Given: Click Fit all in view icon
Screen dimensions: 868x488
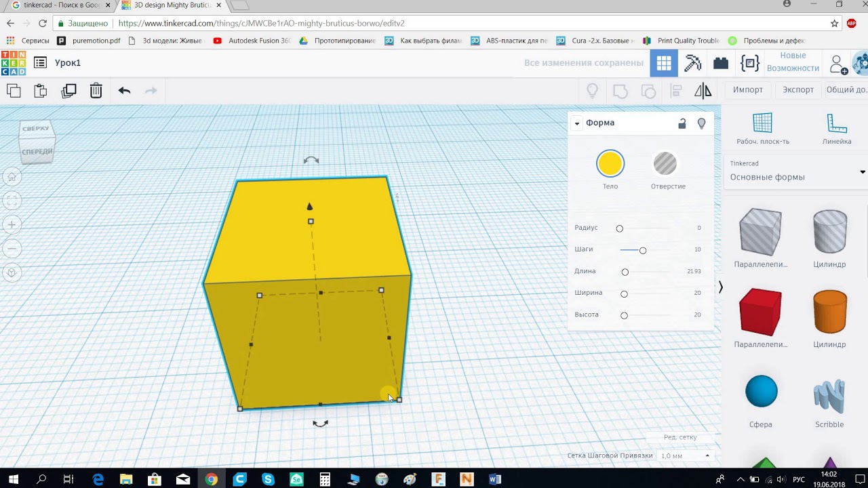Looking at the screenshot, I should [12, 201].
